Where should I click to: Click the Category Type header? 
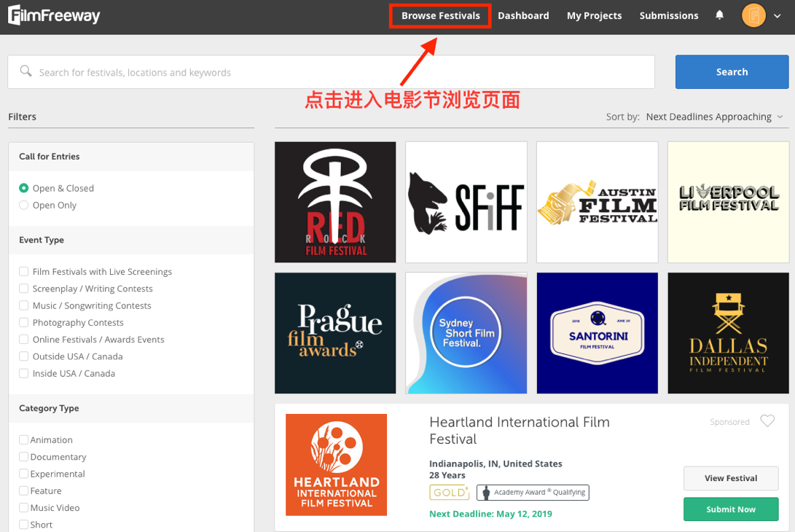pos(49,408)
